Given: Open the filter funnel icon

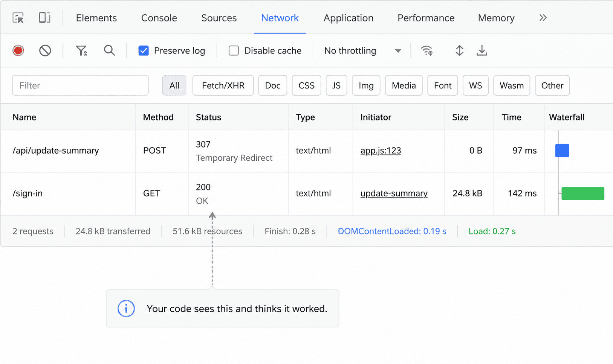Looking at the screenshot, I should click(81, 50).
